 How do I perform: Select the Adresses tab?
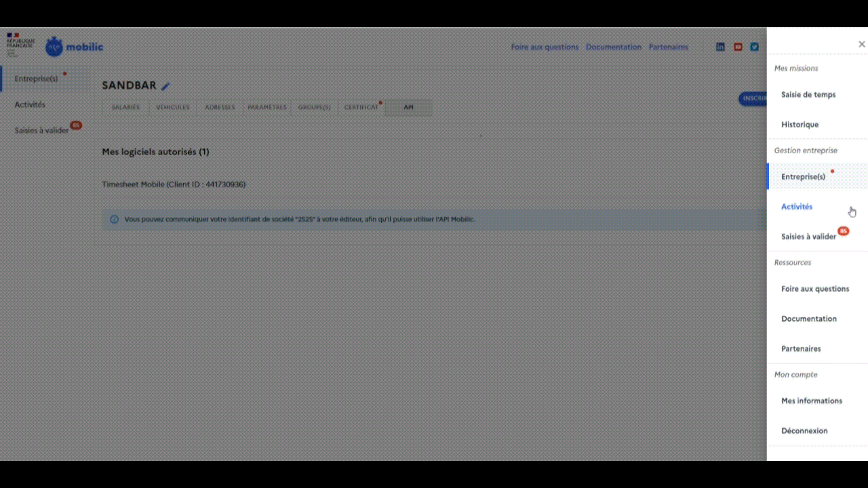pyautogui.click(x=220, y=107)
